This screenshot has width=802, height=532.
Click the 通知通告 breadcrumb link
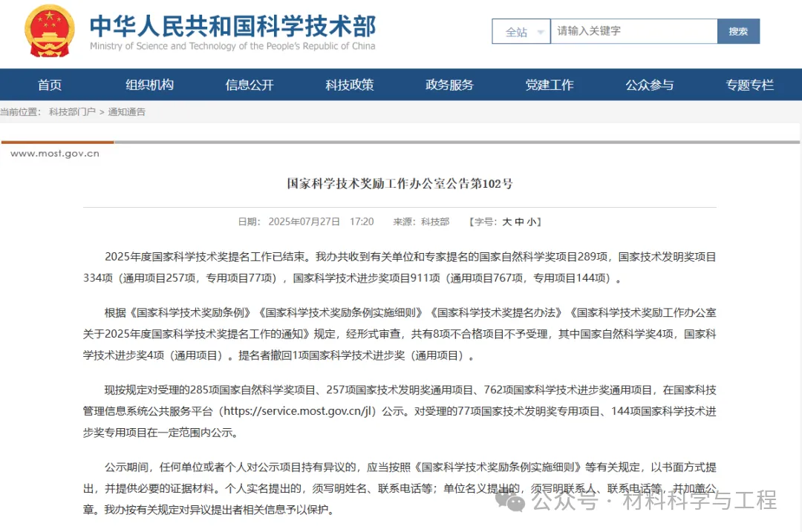point(127,112)
